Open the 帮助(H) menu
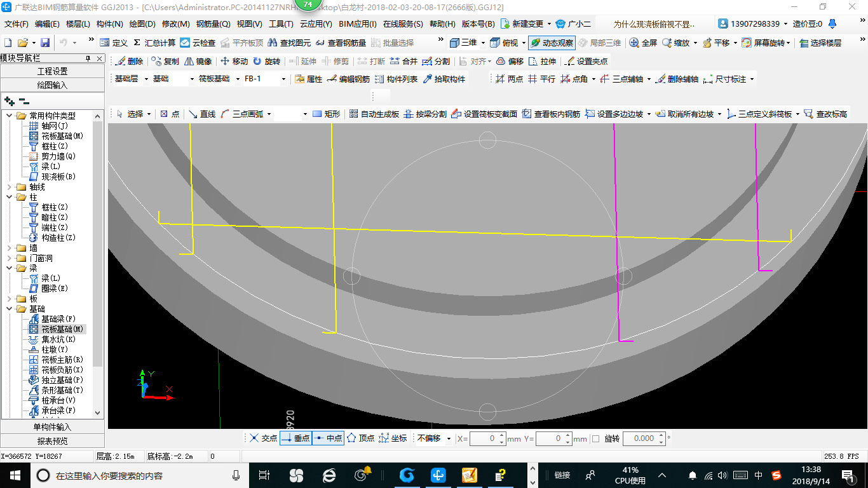This screenshot has height=488, width=868. 443,24
